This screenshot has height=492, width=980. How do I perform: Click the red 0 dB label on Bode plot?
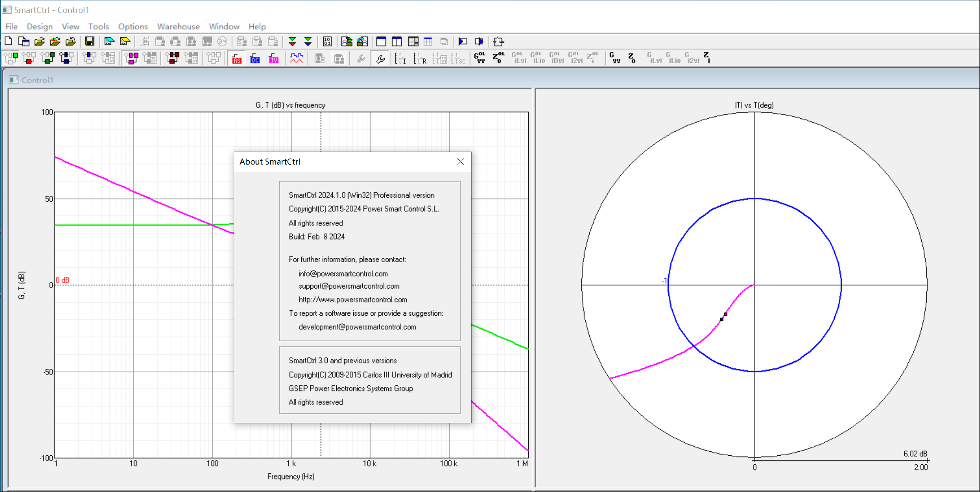(x=63, y=280)
